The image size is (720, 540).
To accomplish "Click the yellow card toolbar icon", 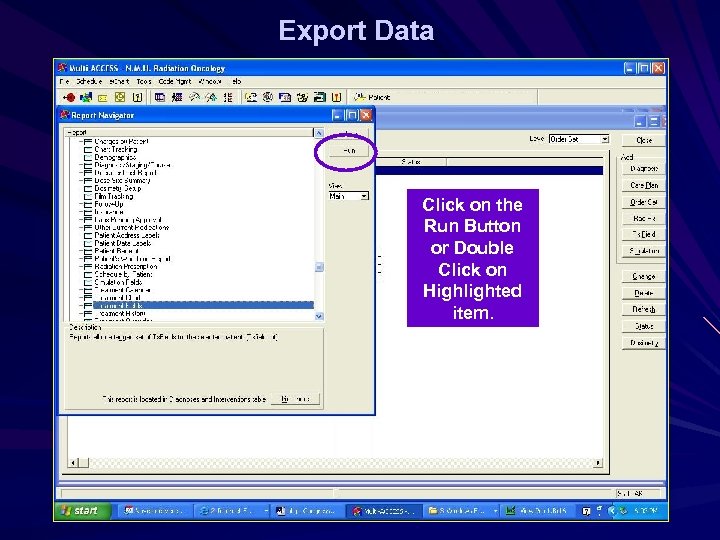I will 103,98.
